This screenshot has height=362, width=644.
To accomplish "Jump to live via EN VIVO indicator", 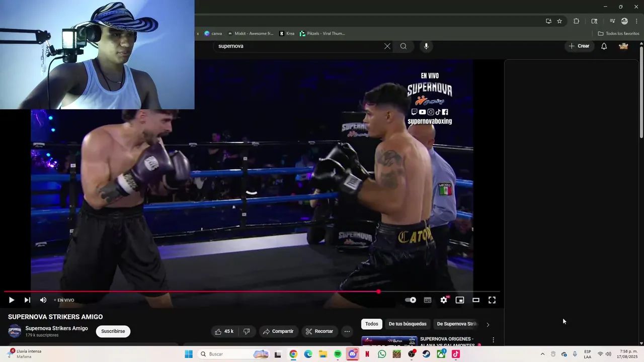I will [64, 300].
